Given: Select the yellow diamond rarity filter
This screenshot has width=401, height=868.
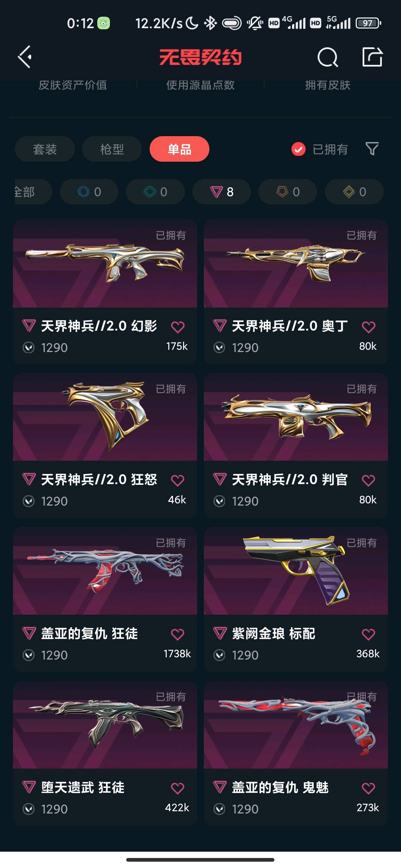Looking at the screenshot, I should coord(354,192).
